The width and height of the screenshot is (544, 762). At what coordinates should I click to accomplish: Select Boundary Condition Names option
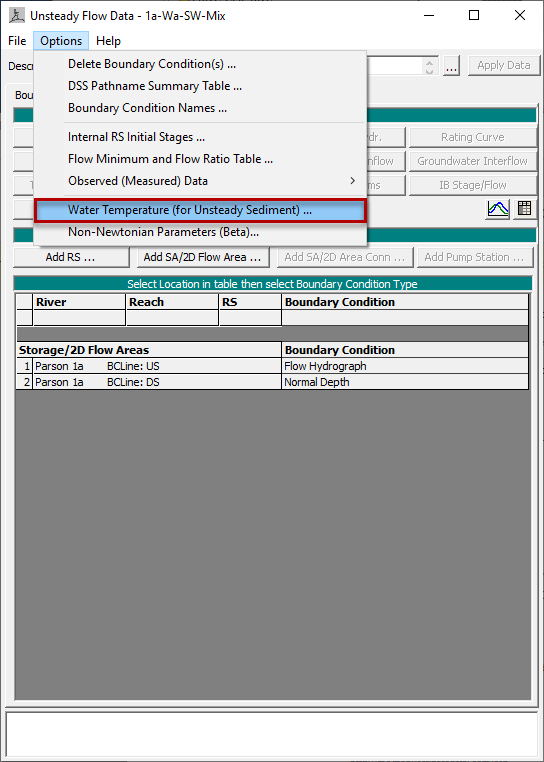coord(200,108)
